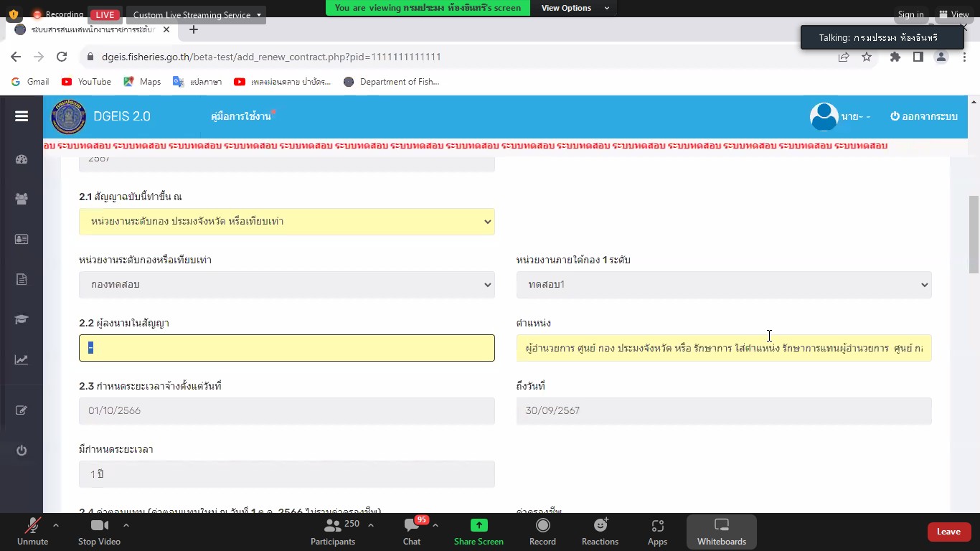Click the dashboard gauge icon in sidebar
980x551 pixels.
(22, 160)
